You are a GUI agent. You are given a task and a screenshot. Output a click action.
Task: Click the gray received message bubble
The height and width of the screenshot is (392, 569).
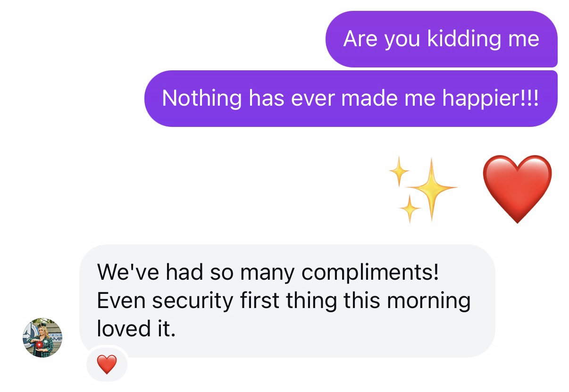coord(287,300)
